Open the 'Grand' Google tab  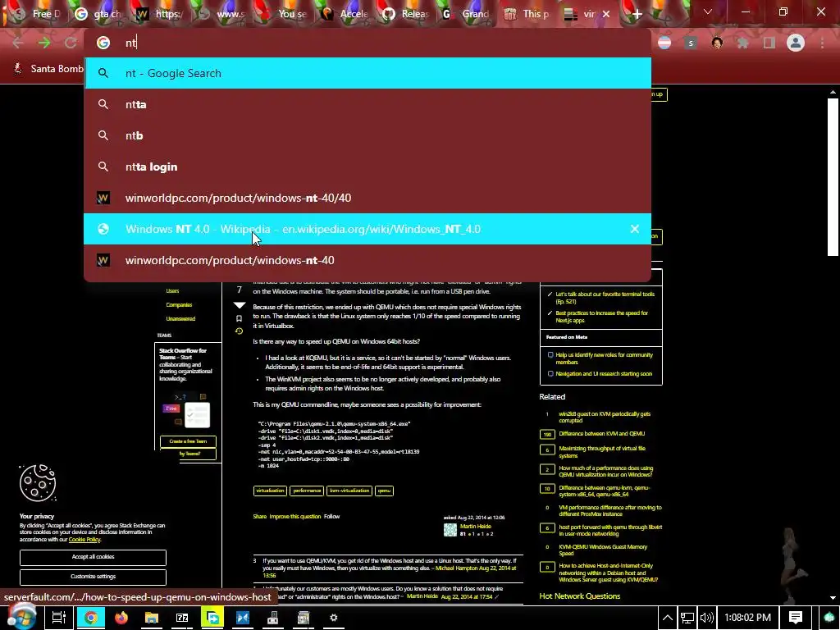point(468,14)
